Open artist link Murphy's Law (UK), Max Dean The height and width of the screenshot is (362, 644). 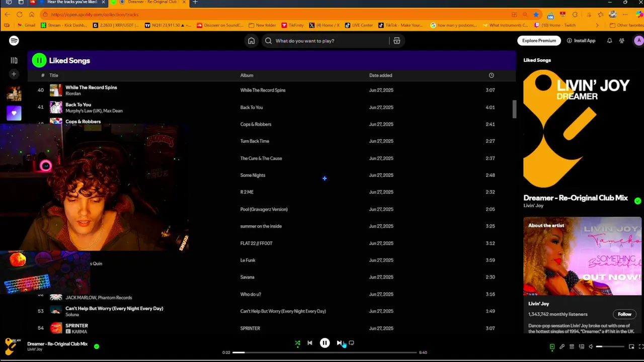94,111
